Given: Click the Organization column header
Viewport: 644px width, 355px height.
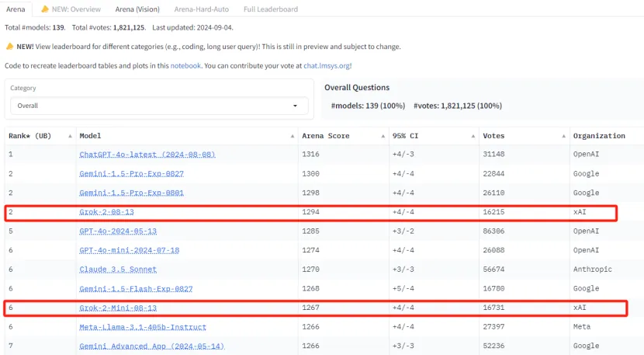Looking at the screenshot, I should [599, 136].
